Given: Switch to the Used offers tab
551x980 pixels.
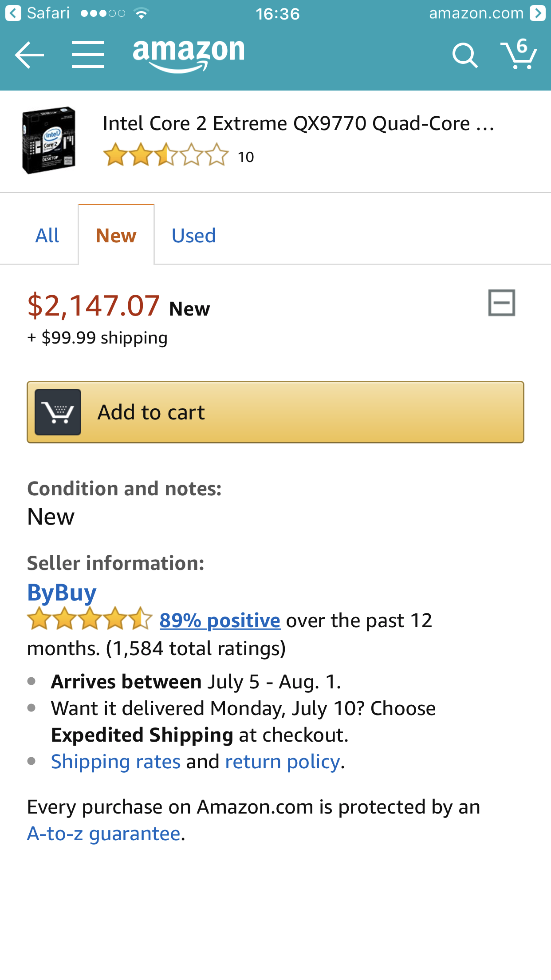Looking at the screenshot, I should click(193, 236).
